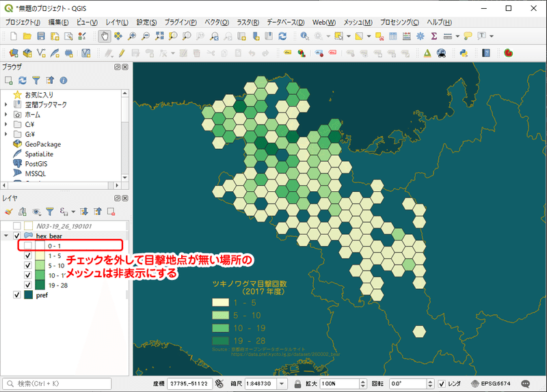Toggle the N03-19_26_190101 layer checkbox
This screenshot has width=547, height=392.
16,226
